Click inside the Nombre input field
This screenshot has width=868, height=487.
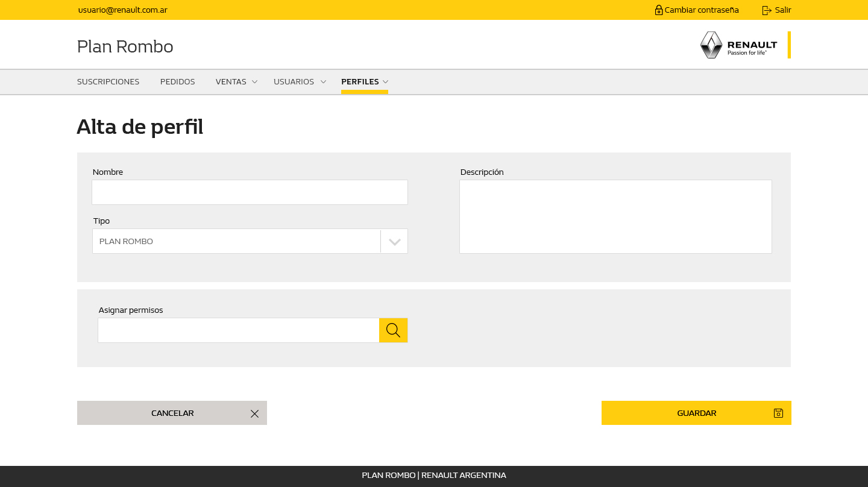click(250, 192)
